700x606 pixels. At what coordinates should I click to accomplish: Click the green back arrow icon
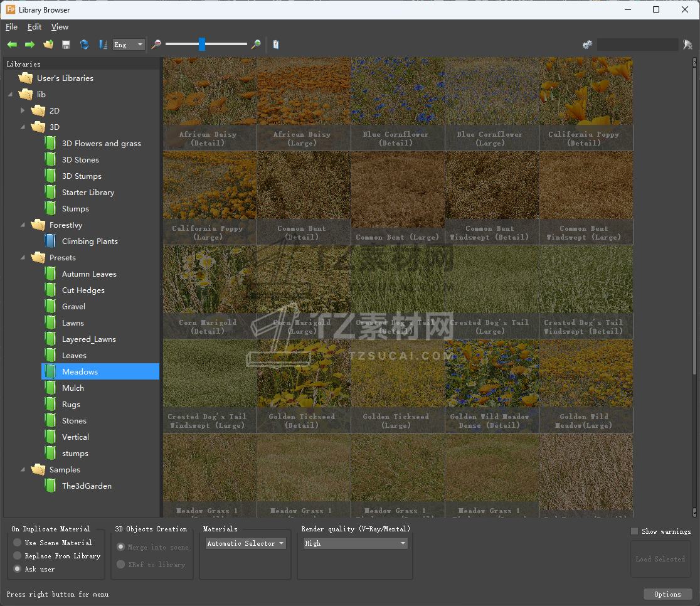tap(12, 45)
